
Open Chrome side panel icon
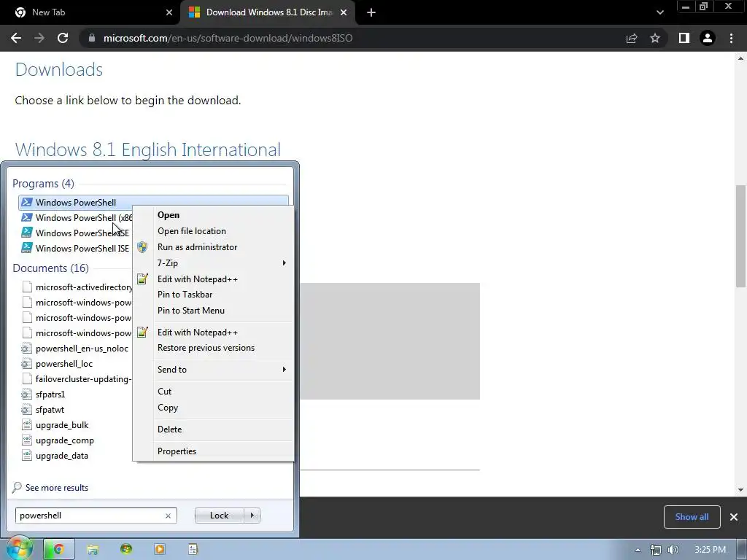[684, 38]
